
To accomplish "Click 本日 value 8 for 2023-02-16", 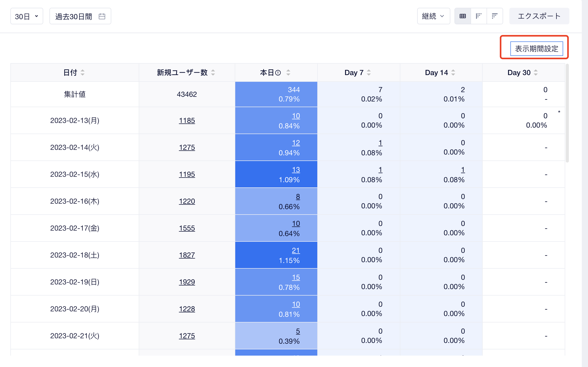I will [x=298, y=196].
